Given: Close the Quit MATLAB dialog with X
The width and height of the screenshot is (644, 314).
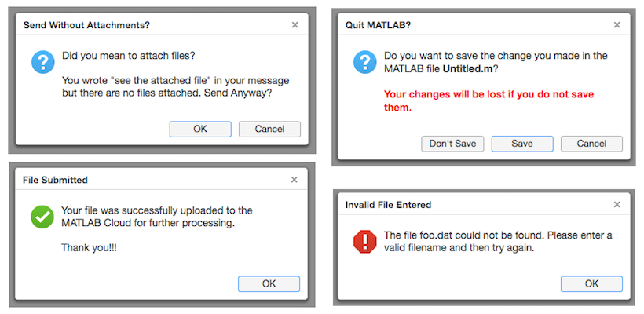Looking at the screenshot, I should coord(617,25).
